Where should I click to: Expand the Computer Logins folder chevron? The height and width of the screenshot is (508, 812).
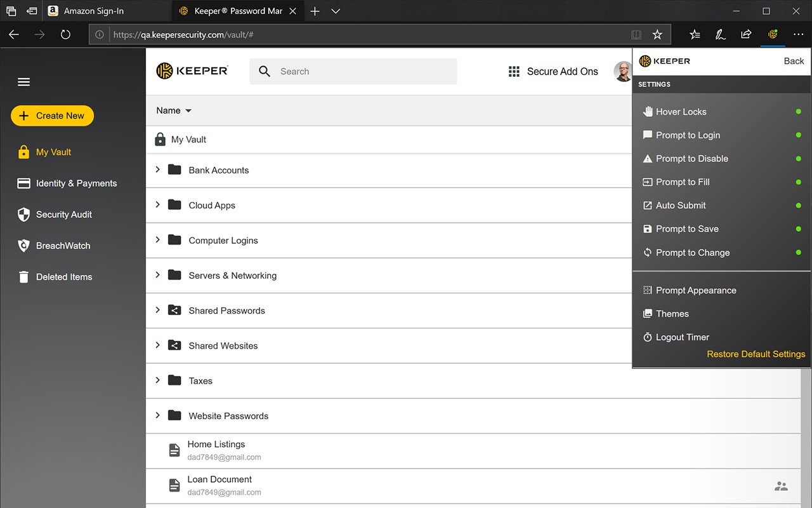pos(158,239)
